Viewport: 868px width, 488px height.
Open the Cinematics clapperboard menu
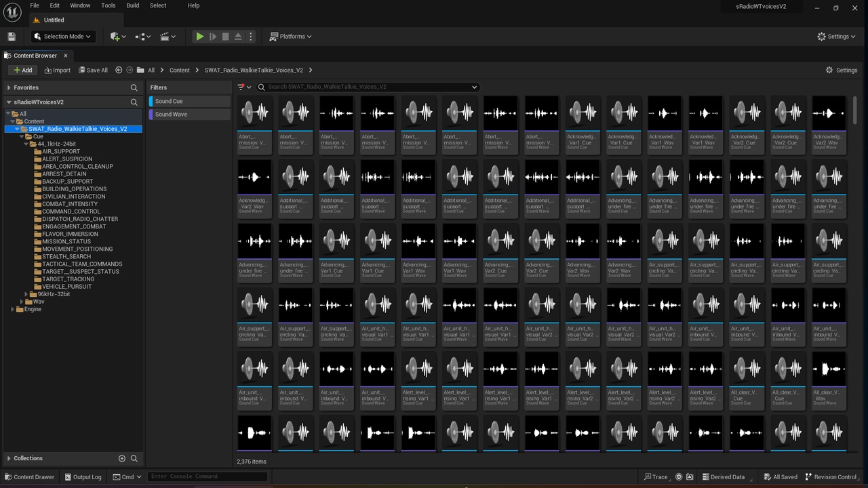[167, 37]
